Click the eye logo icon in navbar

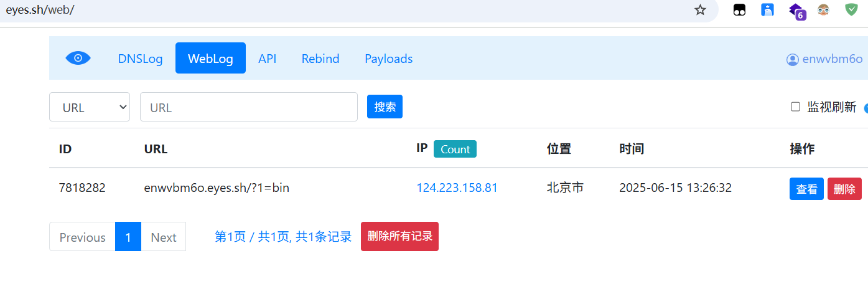coord(78,58)
